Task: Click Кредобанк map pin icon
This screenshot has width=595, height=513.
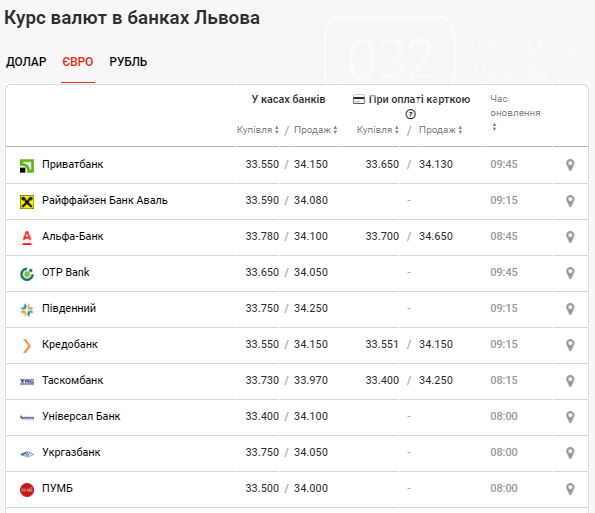Action: (x=570, y=345)
